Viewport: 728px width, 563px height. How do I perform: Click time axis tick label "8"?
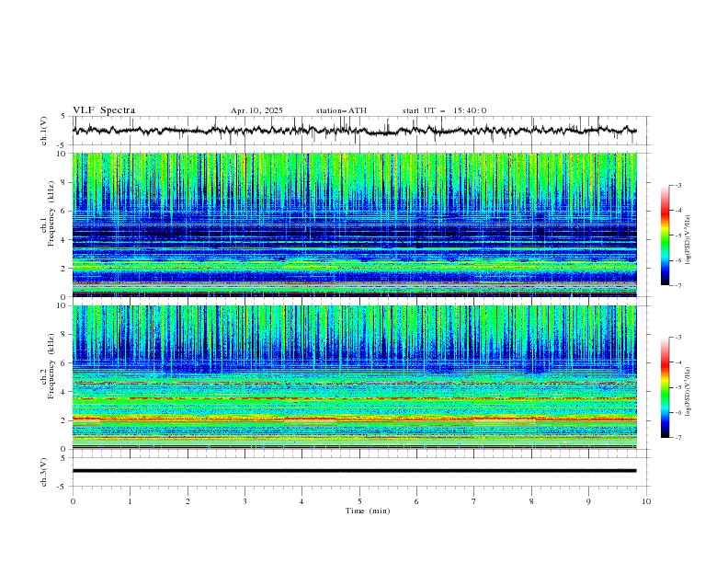pyautogui.click(x=531, y=501)
